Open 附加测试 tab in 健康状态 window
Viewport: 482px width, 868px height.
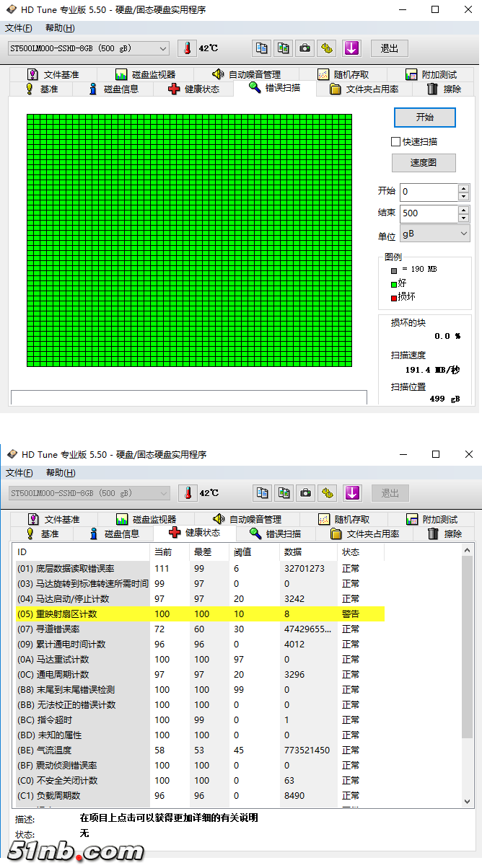point(431,519)
